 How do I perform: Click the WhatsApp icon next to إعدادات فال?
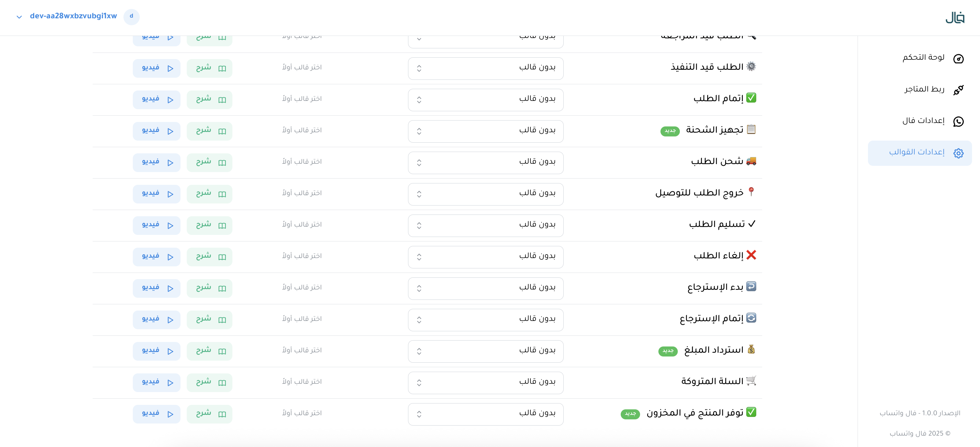pos(958,122)
